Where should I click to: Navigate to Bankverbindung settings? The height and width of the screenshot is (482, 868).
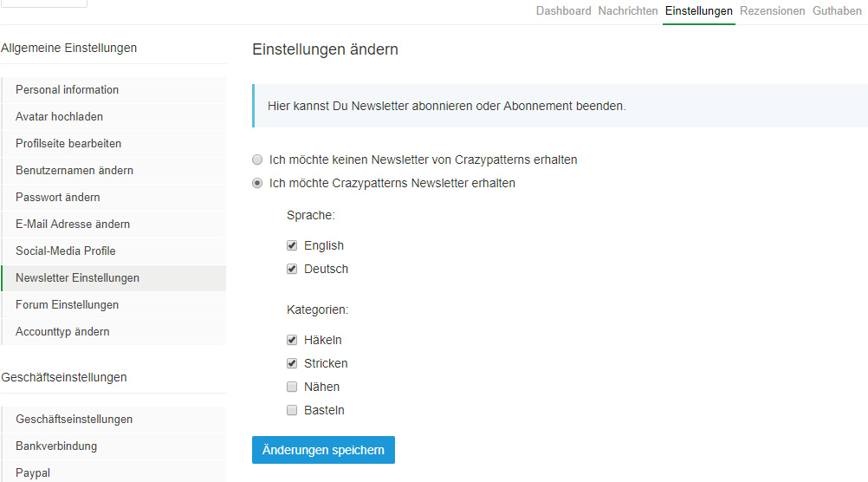click(x=56, y=446)
